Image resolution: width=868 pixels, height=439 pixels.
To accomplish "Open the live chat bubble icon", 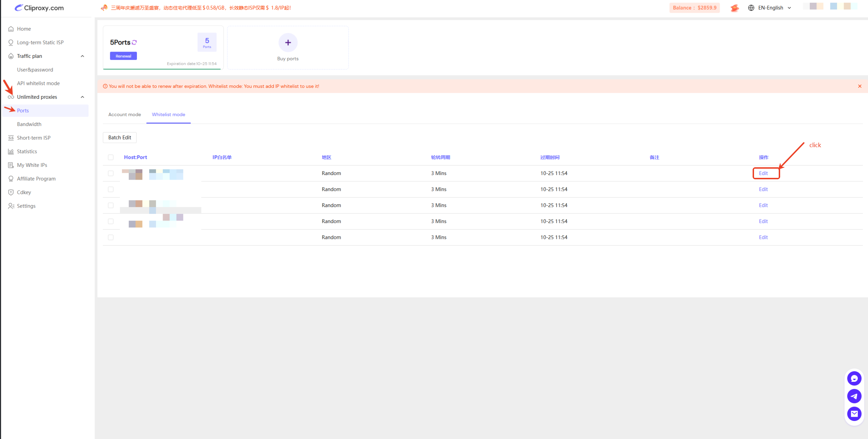I will 854,379.
